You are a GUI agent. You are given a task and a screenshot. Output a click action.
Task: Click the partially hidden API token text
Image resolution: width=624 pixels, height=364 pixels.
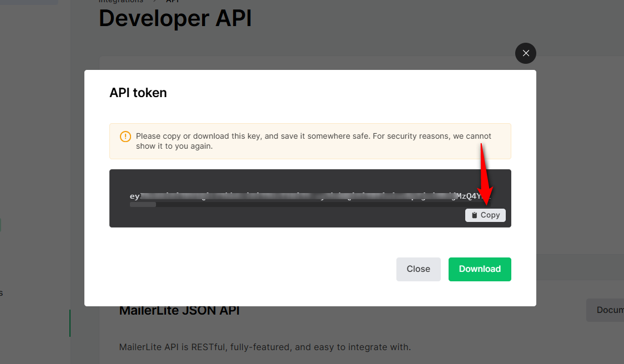pos(310,196)
